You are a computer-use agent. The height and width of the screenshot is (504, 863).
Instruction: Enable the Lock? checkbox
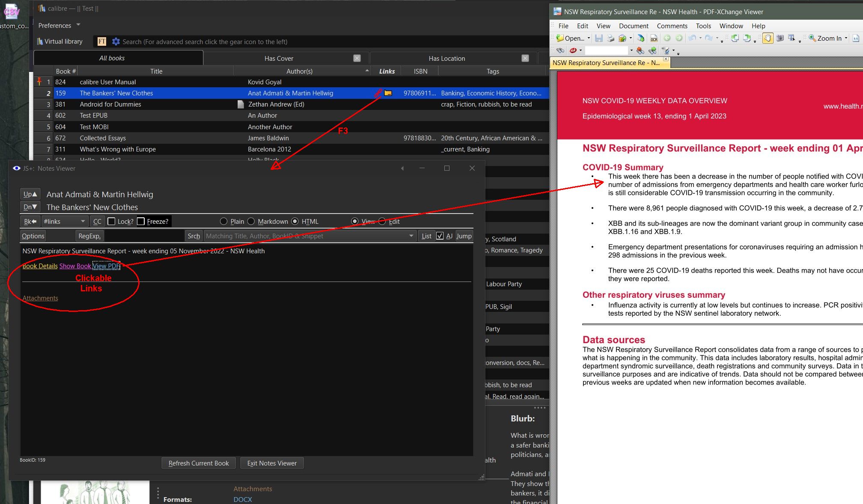111,221
